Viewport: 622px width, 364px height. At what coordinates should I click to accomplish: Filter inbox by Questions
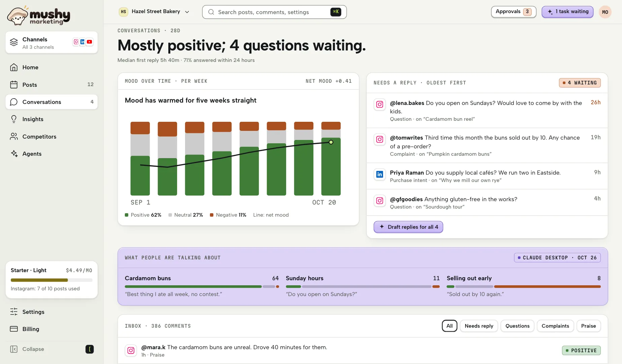point(517,326)
